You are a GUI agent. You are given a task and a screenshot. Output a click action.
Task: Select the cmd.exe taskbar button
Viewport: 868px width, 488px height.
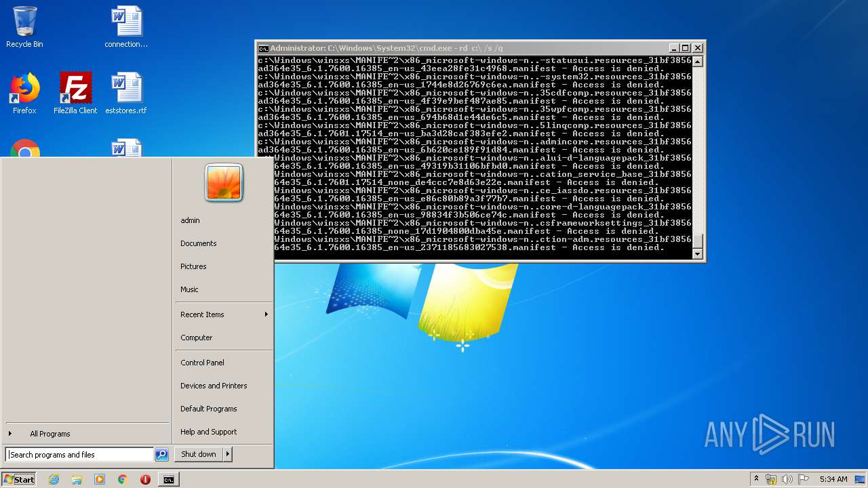168,479
